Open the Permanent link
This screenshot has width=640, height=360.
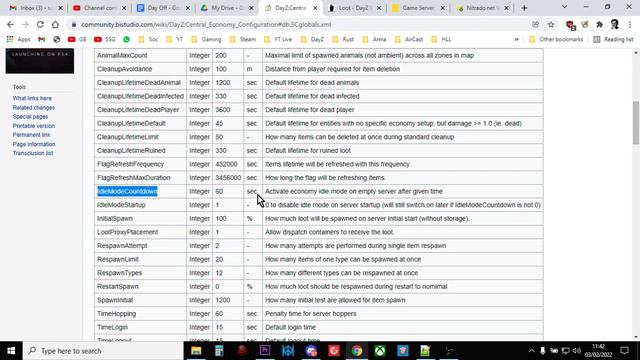31,135
